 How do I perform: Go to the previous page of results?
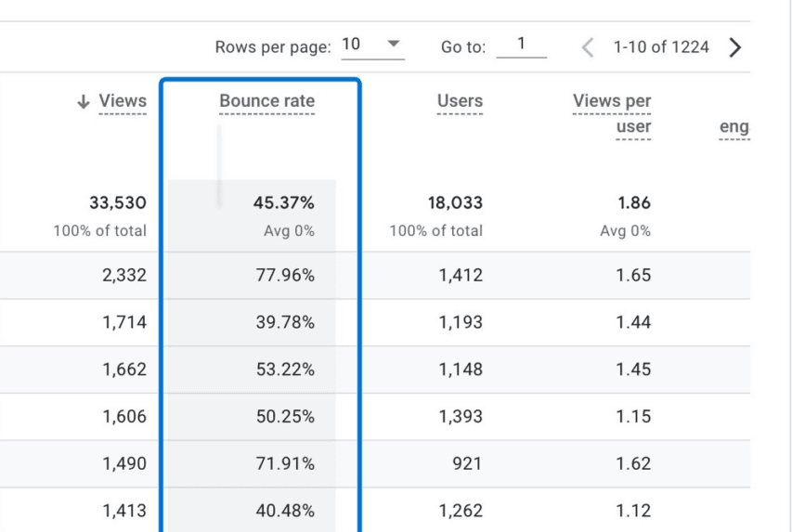(x=587, y=47)
